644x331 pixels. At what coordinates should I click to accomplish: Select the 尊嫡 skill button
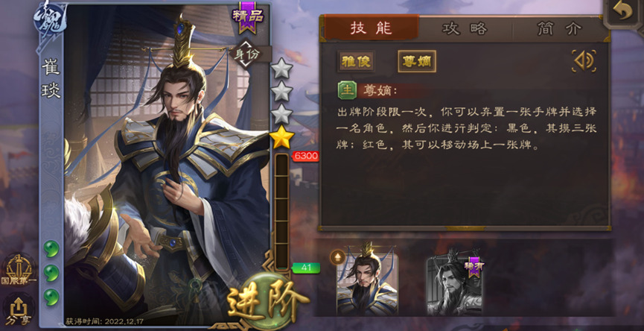(417, 61)
